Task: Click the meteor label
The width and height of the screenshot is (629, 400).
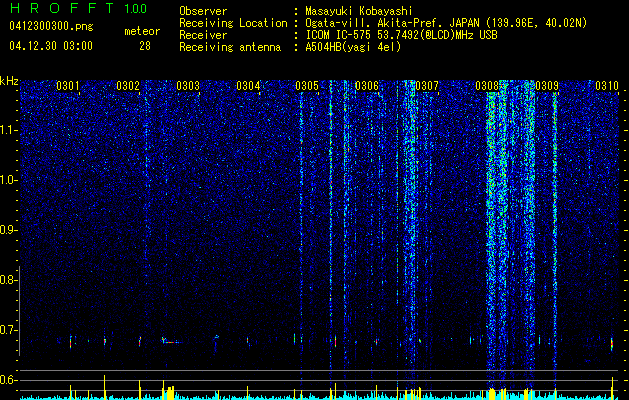Action: [142, 31]
